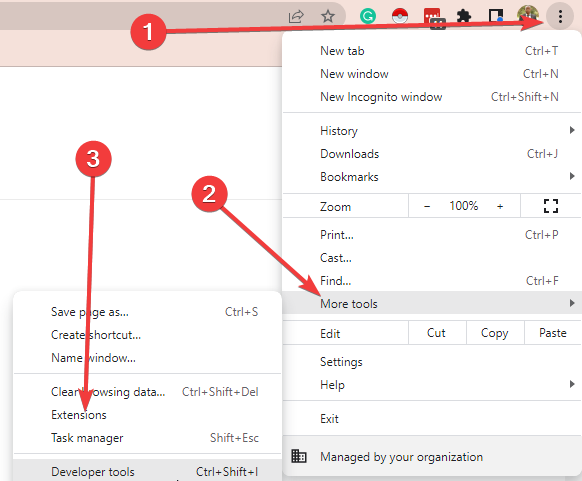
Task: Choose Create shortcut... in submenu
Action: coord(147,335)
